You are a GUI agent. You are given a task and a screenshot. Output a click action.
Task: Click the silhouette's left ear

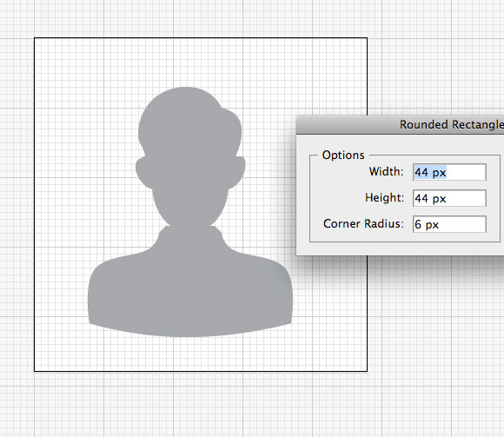click(x=143, y=172)
